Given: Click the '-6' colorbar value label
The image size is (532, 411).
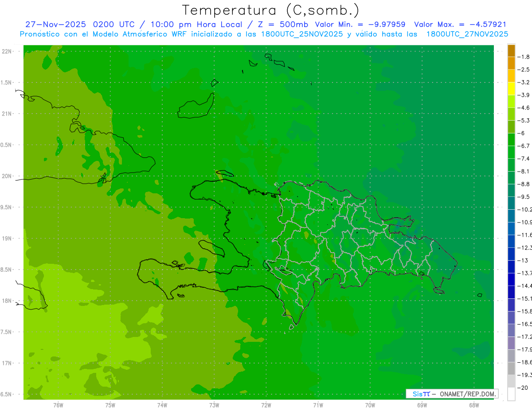Looking at the screenshot, I should (x=522, y=133).
